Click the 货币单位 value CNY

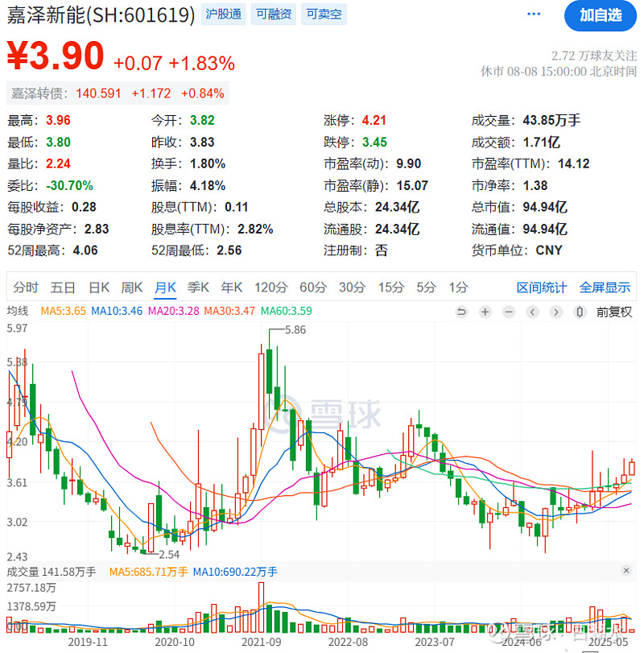549,250
